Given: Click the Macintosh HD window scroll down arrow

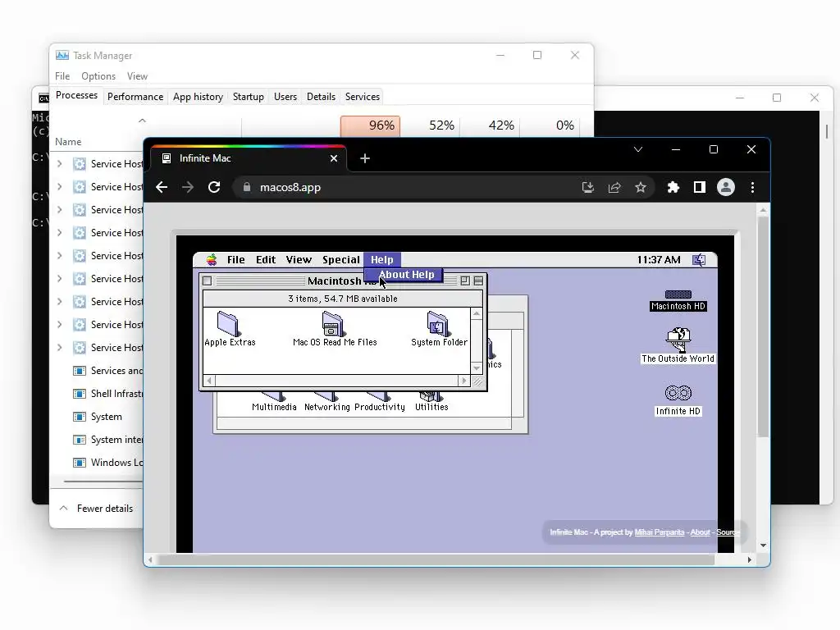Looking at the screenshot, I should click(477, 368).
